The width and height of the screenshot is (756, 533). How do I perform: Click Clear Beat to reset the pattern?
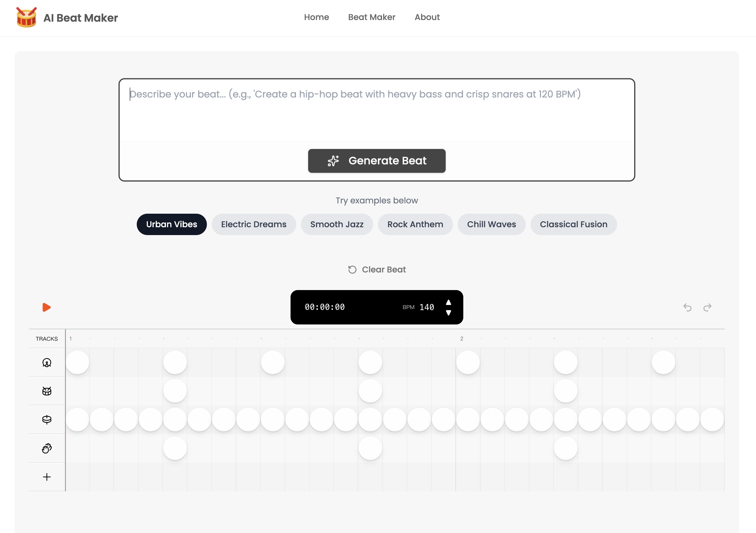coord(377,269)
